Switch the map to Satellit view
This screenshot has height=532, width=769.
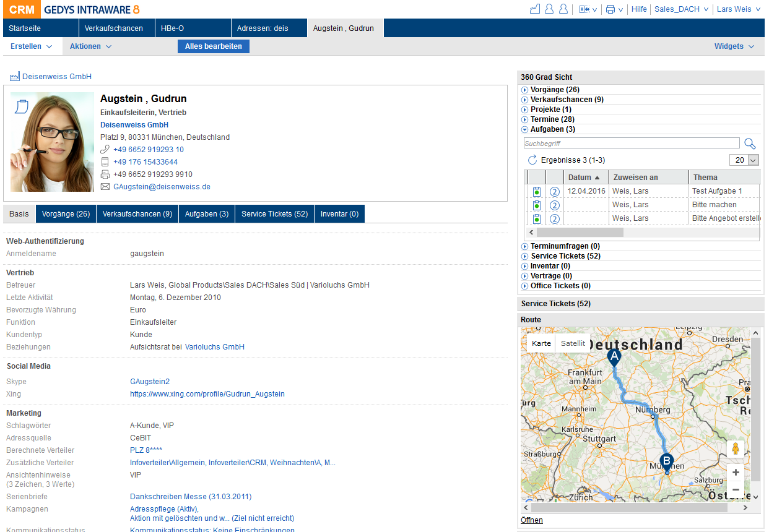[573, 343]
